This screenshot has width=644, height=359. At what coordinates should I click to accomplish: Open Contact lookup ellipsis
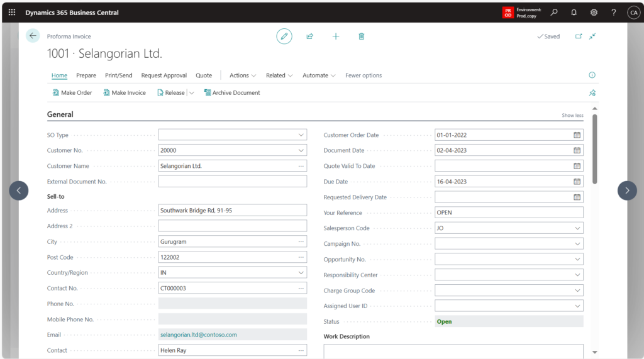[x=301, y=350]
